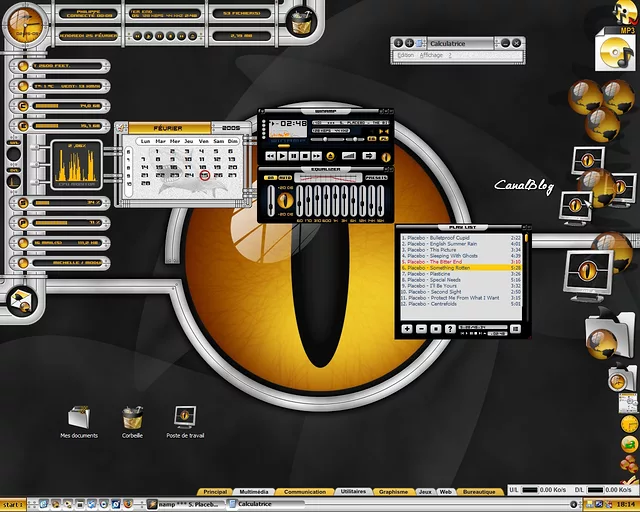Open Poste de travail icon
The height and width of the screenshot is (512, 640).
[x=186, y=416]
